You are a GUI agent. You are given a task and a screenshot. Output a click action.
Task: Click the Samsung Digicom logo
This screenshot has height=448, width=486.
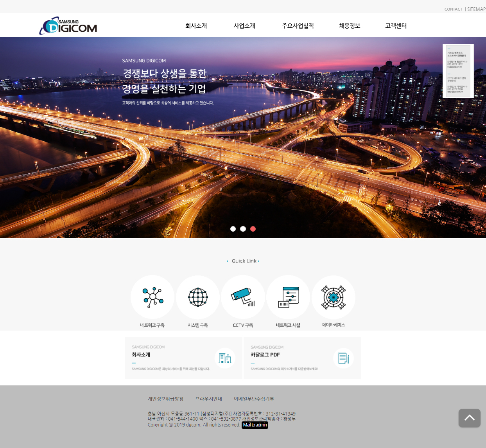pos(68,26)
